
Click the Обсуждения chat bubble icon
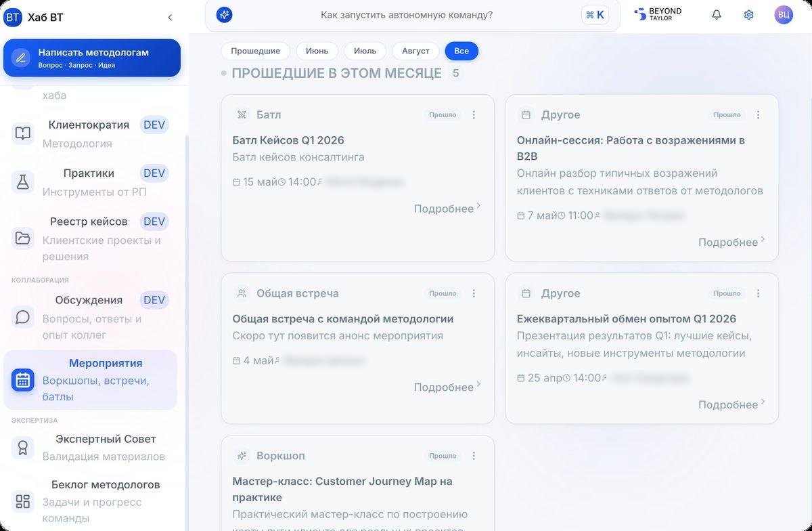[23, 316]
